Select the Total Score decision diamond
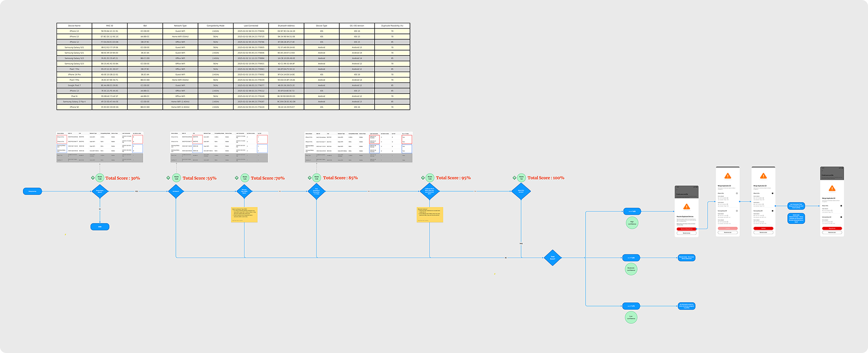The width and height of the screenshot is (868, 353). point(552,258)
